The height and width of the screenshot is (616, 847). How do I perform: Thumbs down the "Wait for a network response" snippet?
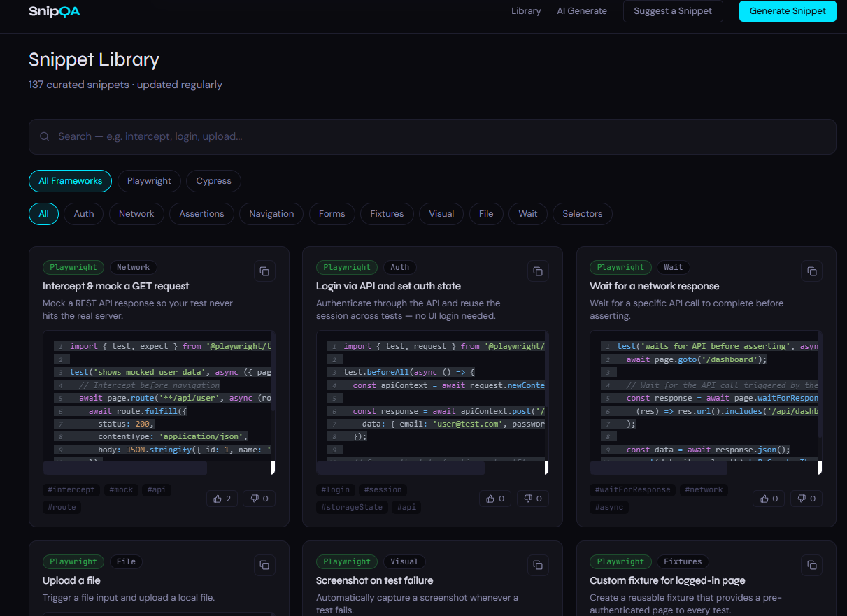(806, 498)
